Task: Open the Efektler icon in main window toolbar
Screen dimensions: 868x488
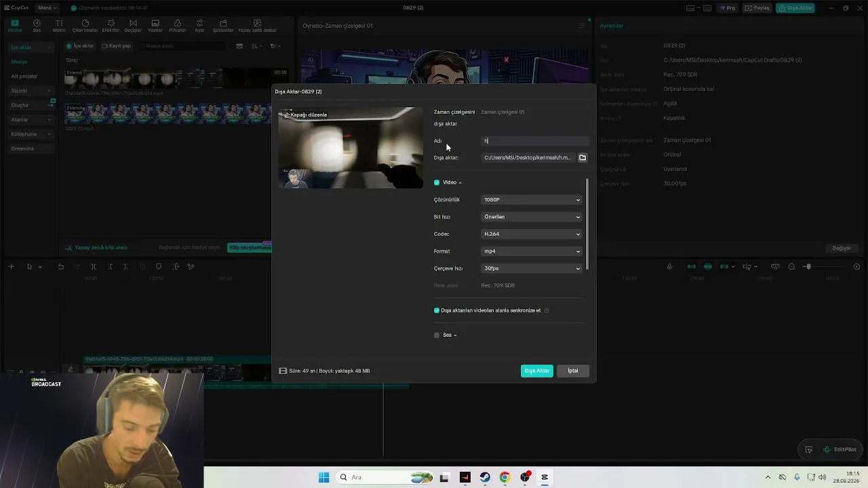Action: [111, 26]
